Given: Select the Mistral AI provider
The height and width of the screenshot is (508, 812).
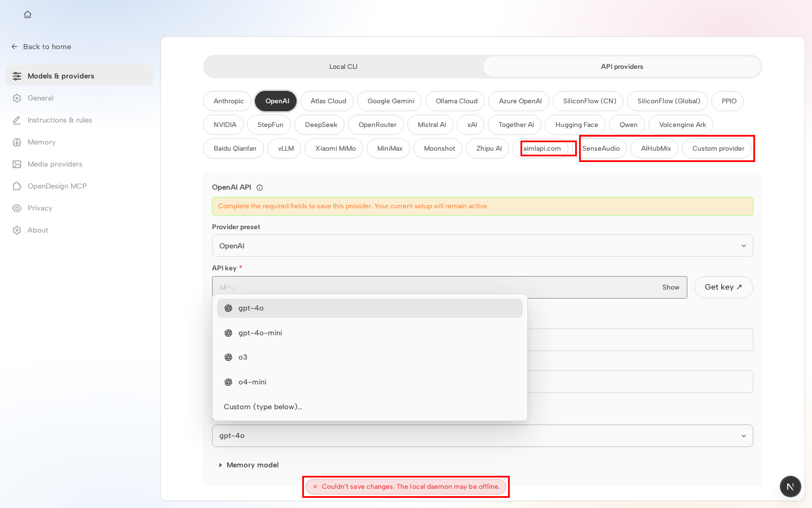Looking at the screenshot, I should [x=430, y=125].
